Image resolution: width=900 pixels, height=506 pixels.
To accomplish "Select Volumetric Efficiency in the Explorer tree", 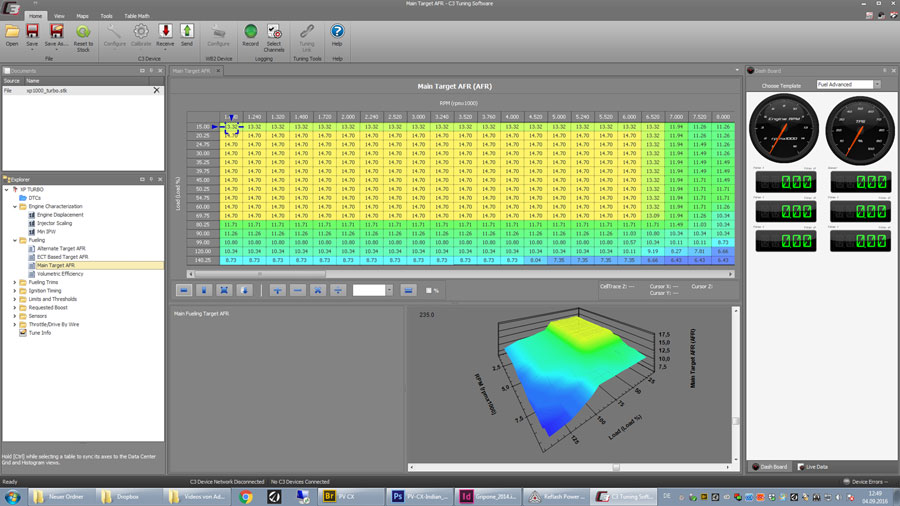I will coord(60,273).
